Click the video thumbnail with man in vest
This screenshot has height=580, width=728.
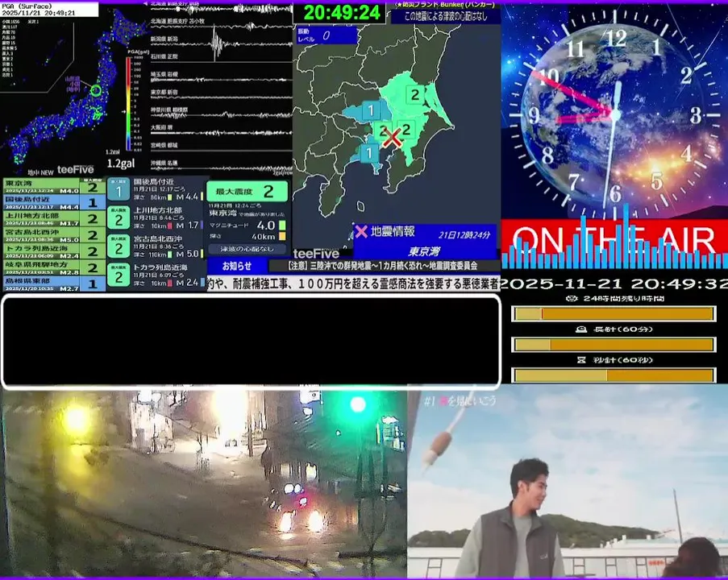[x=568, y=483]
